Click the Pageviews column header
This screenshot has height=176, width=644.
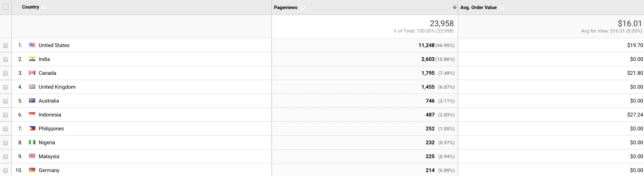[x=285, y=7]
